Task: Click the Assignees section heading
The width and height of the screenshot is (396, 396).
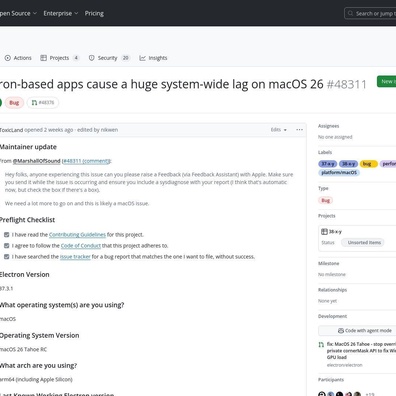Action: click(328, 126)
